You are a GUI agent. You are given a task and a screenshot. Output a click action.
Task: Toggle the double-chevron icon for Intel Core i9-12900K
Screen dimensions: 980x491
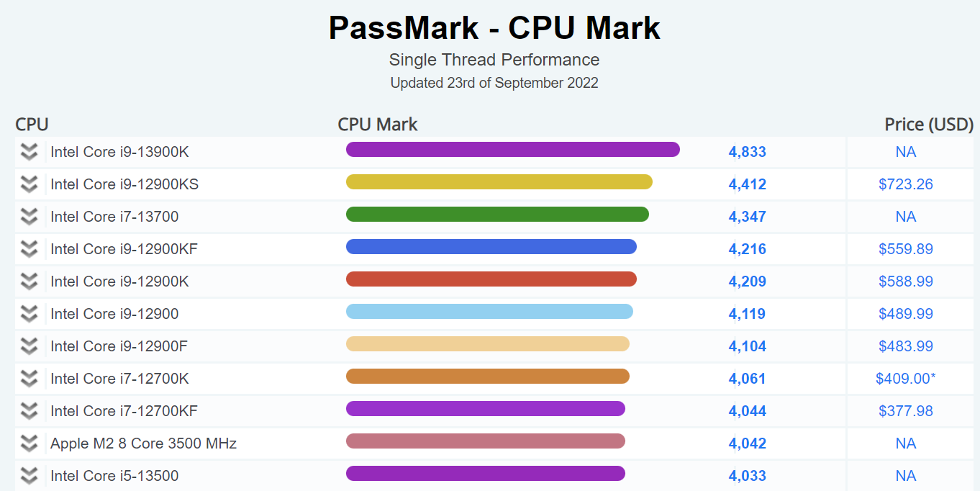point(29,281)
